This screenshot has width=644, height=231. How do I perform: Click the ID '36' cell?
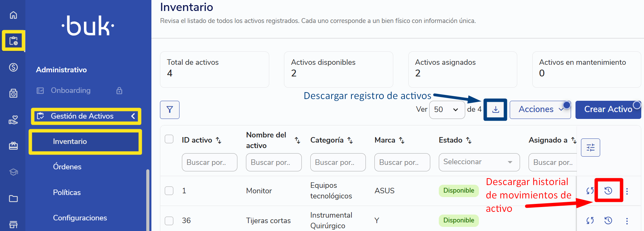pyautogui.click(x=186, y=221)
